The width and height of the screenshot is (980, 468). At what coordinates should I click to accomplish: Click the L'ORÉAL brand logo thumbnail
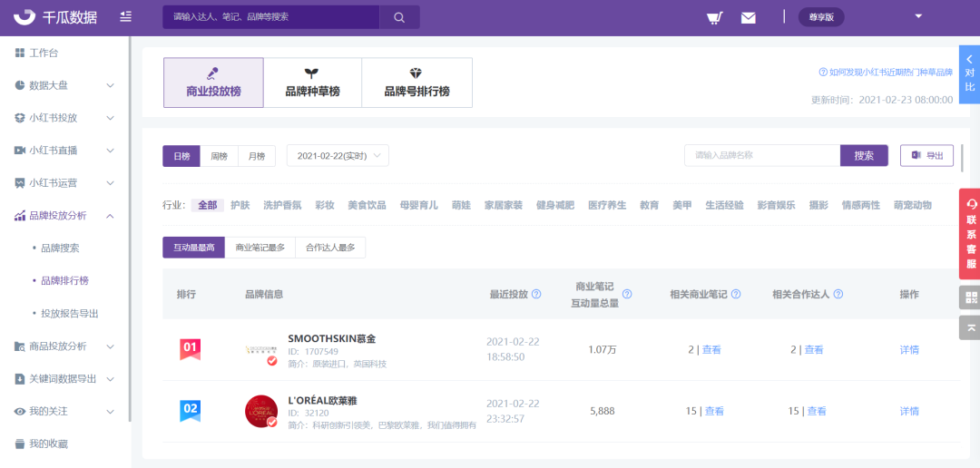tap(261, 411)
